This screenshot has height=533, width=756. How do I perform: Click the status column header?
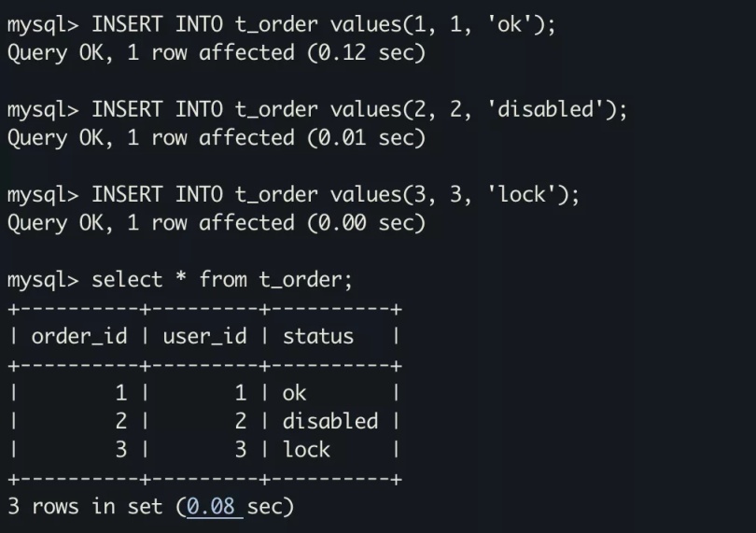[318, 336]
